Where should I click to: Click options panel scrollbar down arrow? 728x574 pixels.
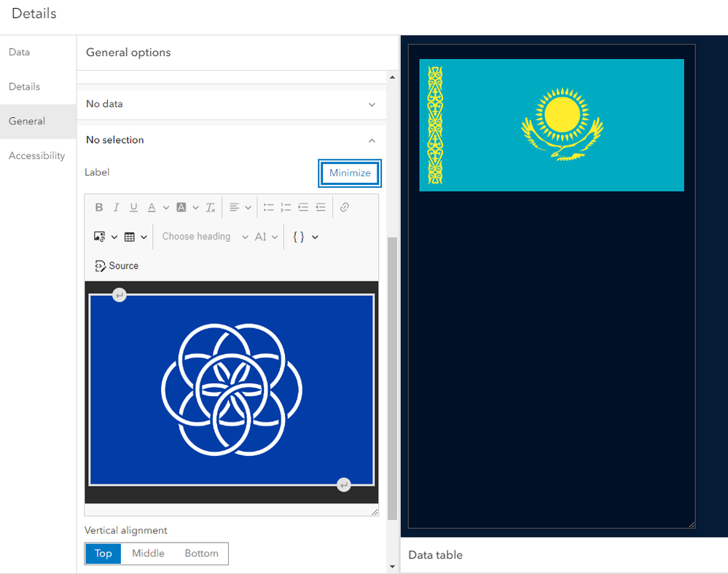tap(392, 567)
